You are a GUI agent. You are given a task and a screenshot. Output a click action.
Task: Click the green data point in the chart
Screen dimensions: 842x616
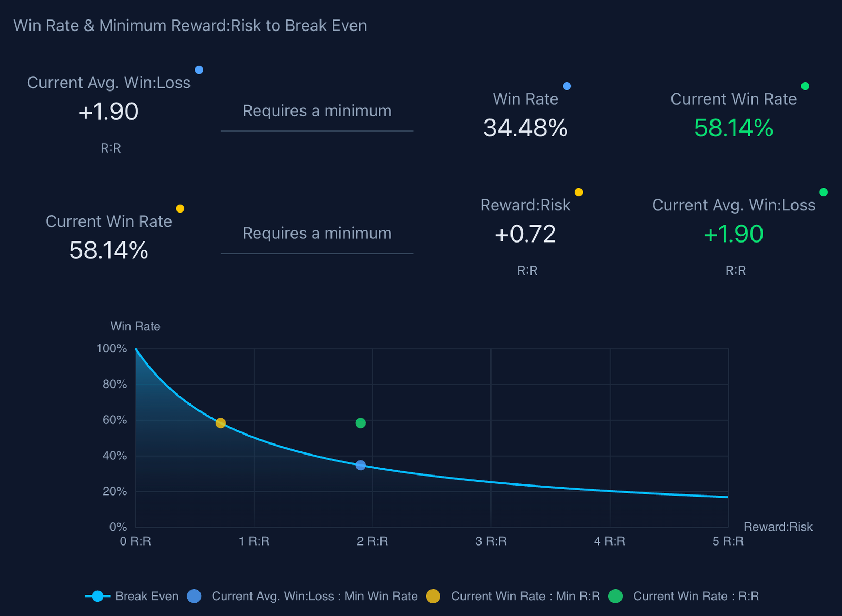[360, 423]
